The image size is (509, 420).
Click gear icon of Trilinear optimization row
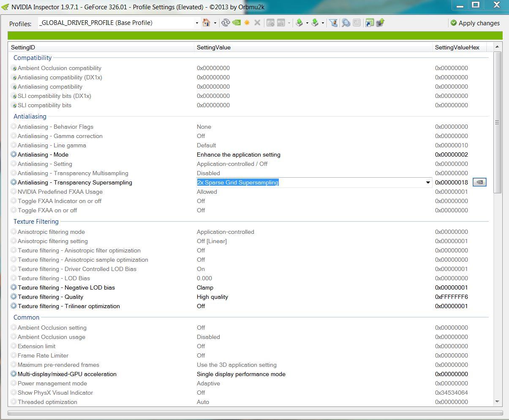(14, 306)
